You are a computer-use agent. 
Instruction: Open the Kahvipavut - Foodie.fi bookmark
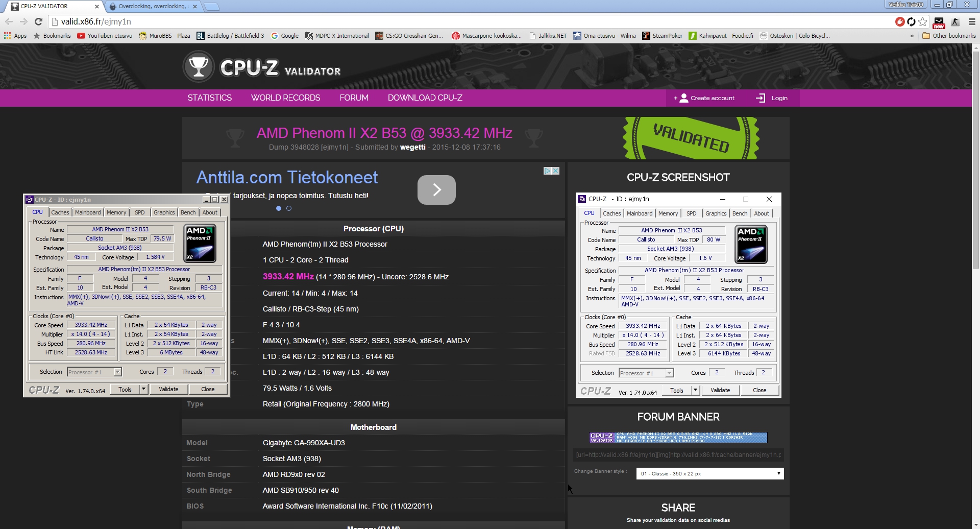pos(721,36)
